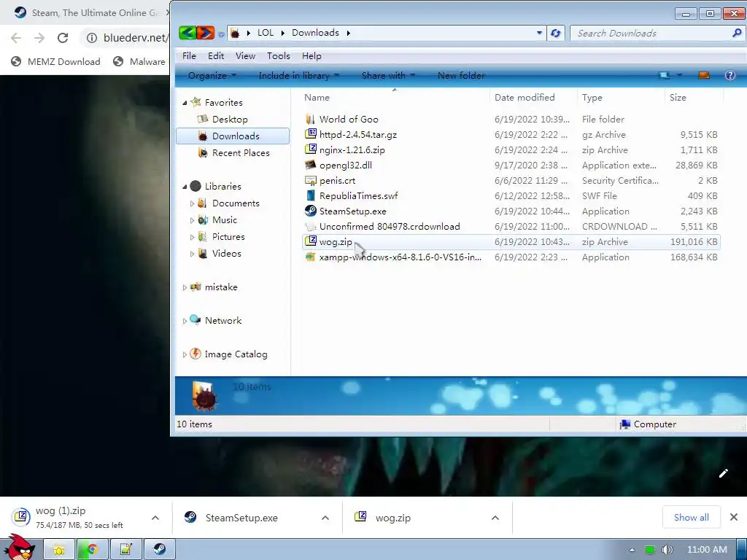This screenshot has height=560, width=747.
Task: Select Recent Places in navigation pane
Action: click(241, 153)
